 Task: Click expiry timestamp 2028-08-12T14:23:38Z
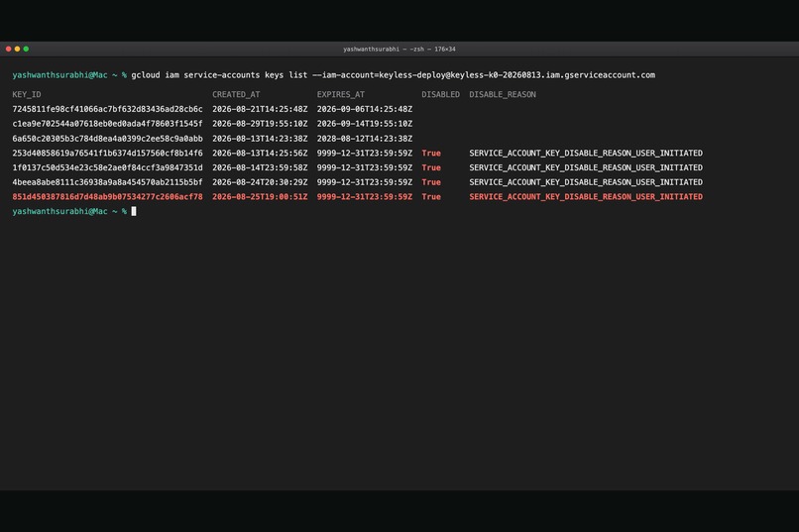(x=365, y=139)
